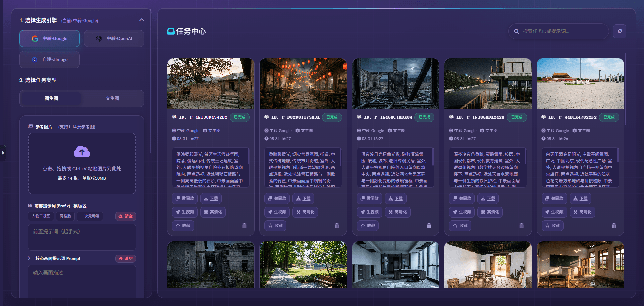Delete task P-1F386BDA2420 with trash icon
644x306 pixels.
tap(521, 226)
